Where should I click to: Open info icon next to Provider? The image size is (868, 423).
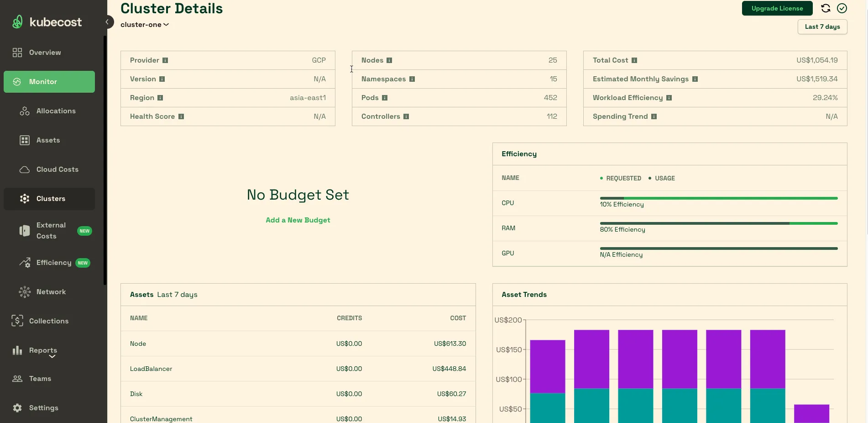tap(165, 60)
